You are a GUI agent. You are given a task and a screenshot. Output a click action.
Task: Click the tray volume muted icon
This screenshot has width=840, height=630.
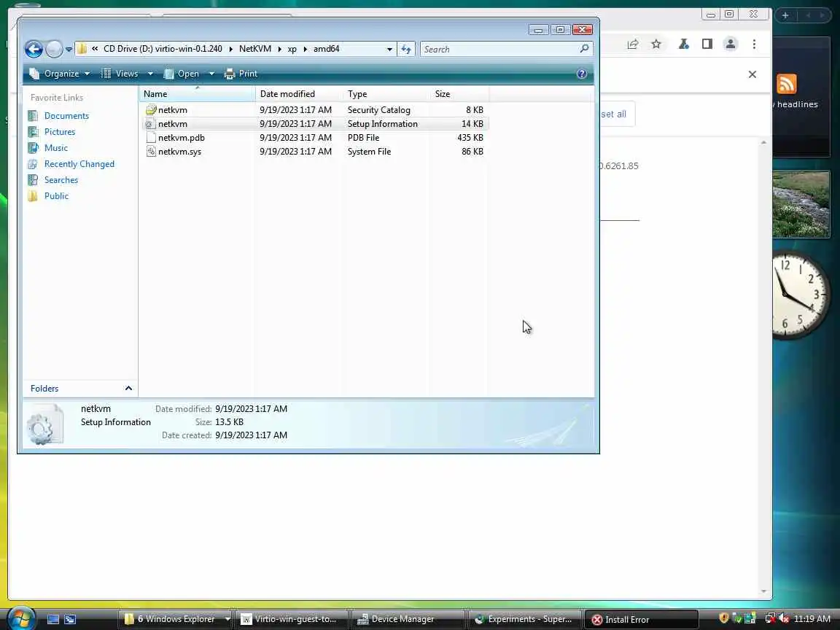(x=784, y=619)
